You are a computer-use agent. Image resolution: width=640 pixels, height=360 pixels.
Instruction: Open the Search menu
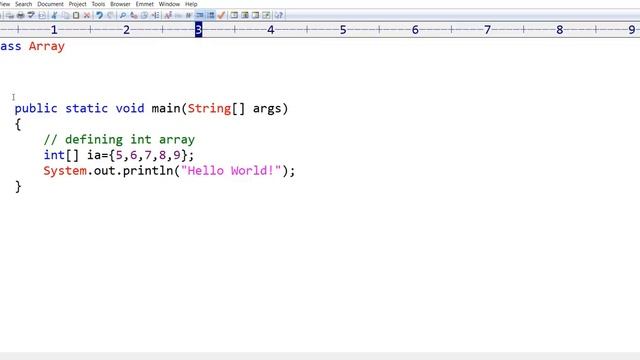[x=23, y=4]
